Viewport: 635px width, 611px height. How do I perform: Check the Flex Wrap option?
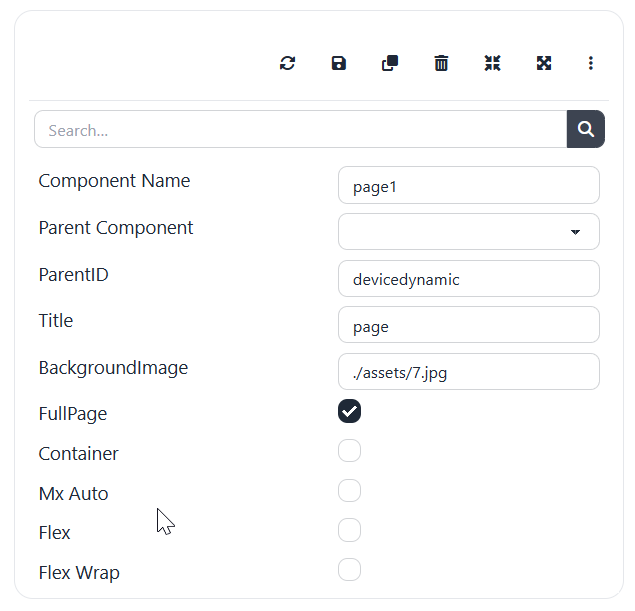[349, 571]
